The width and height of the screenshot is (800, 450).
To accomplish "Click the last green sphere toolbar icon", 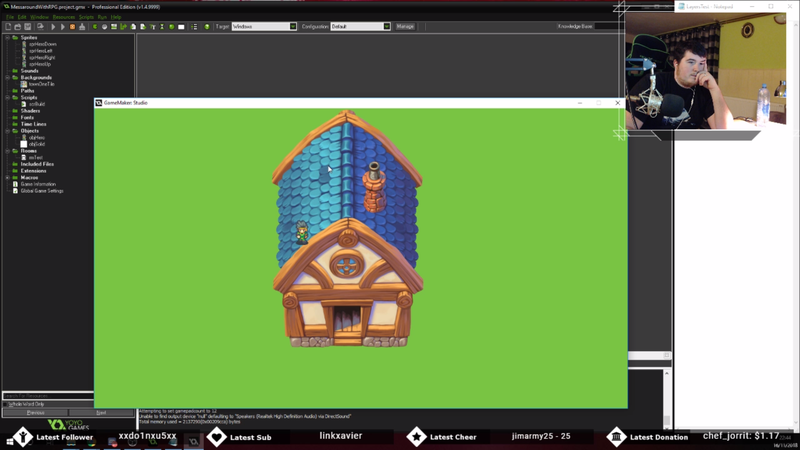I will coord(207,27).
